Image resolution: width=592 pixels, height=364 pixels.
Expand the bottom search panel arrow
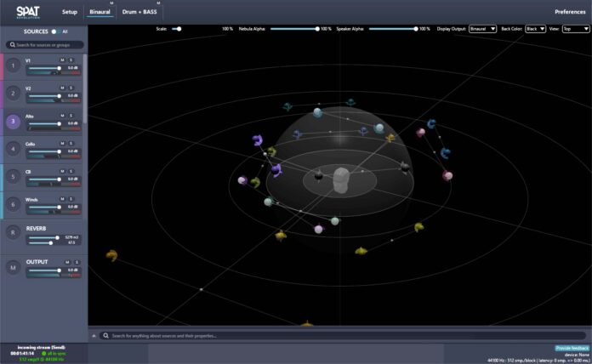[x=94, y=336]
